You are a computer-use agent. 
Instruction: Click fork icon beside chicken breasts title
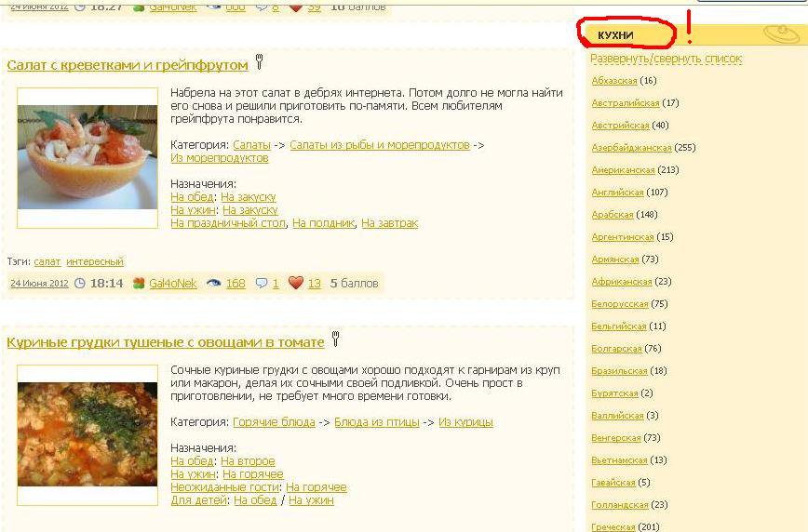[336, 339]
